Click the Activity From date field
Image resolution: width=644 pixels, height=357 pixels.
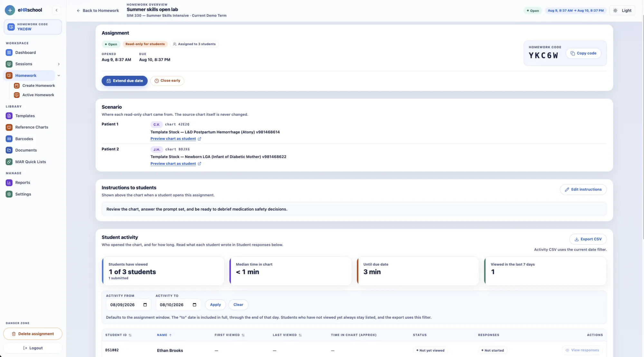[128, 305]
